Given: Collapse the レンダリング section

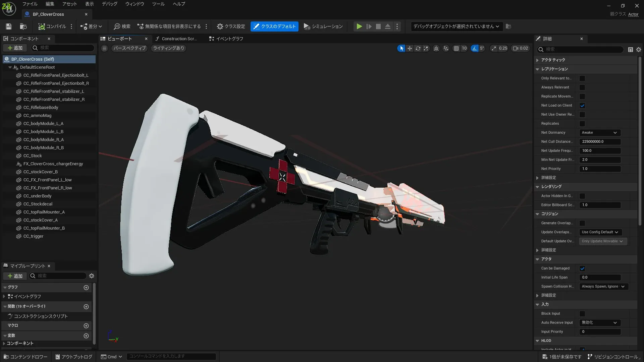Looking at the screenshot, I should click(x=537, y=187).
